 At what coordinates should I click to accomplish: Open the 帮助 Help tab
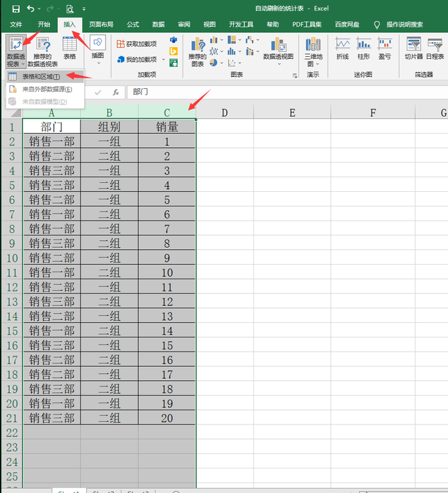tap(272, 25)
